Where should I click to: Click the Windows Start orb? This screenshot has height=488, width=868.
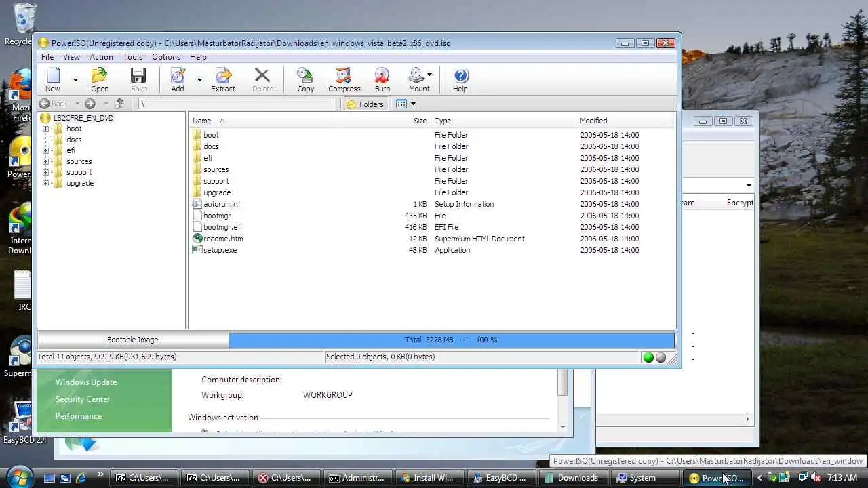19,476
